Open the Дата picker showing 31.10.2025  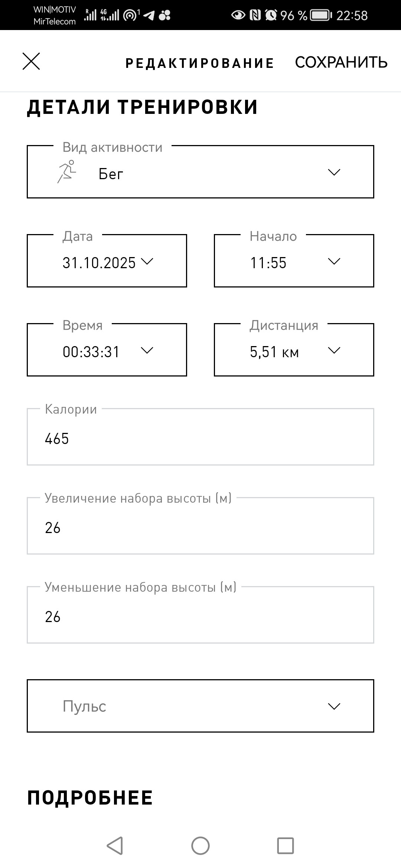pyautogui.click(x=107, y=261)
